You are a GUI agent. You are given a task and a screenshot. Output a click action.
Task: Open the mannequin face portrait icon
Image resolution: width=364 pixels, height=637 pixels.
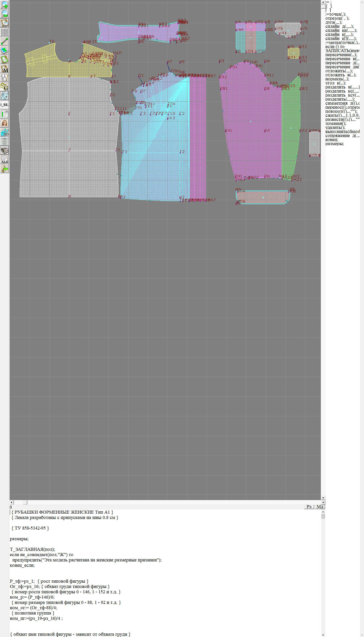(5, 123)
